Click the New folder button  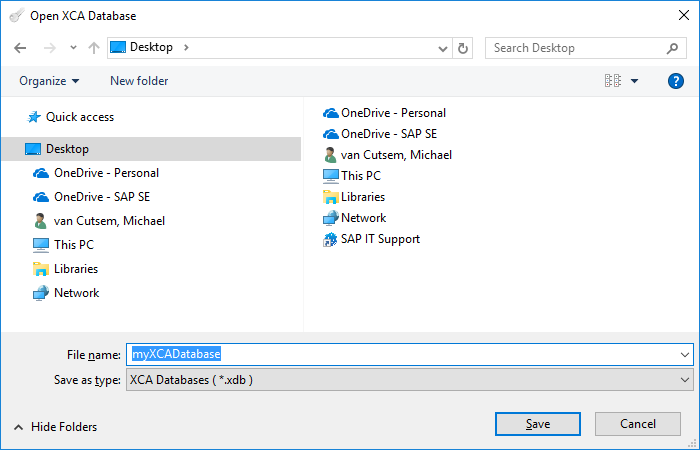coord(139,81)
